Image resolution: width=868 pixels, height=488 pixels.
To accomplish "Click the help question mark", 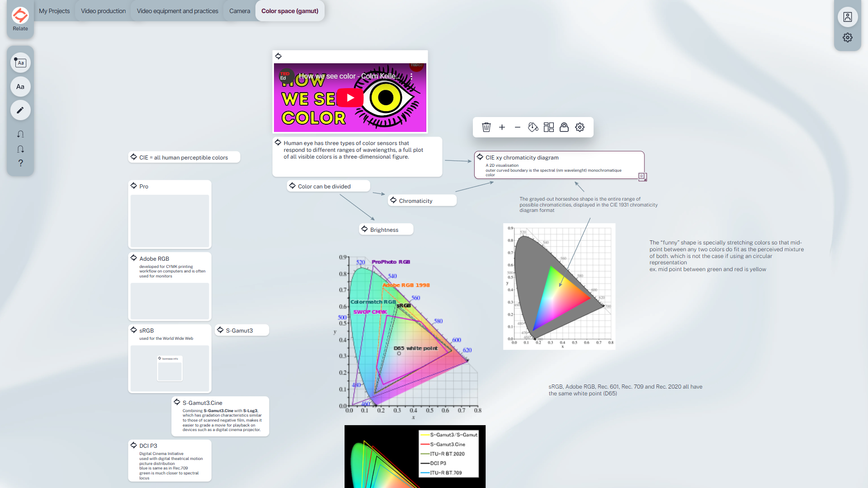I will coord(20,163).
